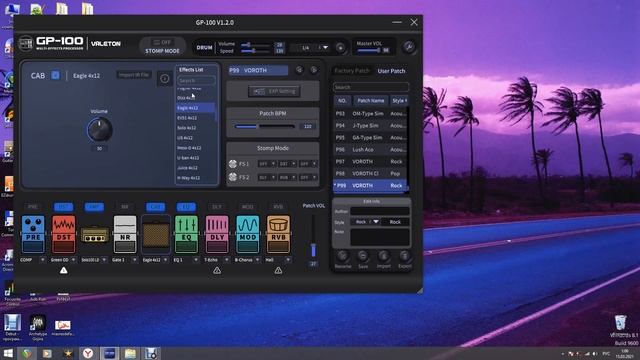Click the PRE compressor pedal icon
640x360 pixels.
33,234
